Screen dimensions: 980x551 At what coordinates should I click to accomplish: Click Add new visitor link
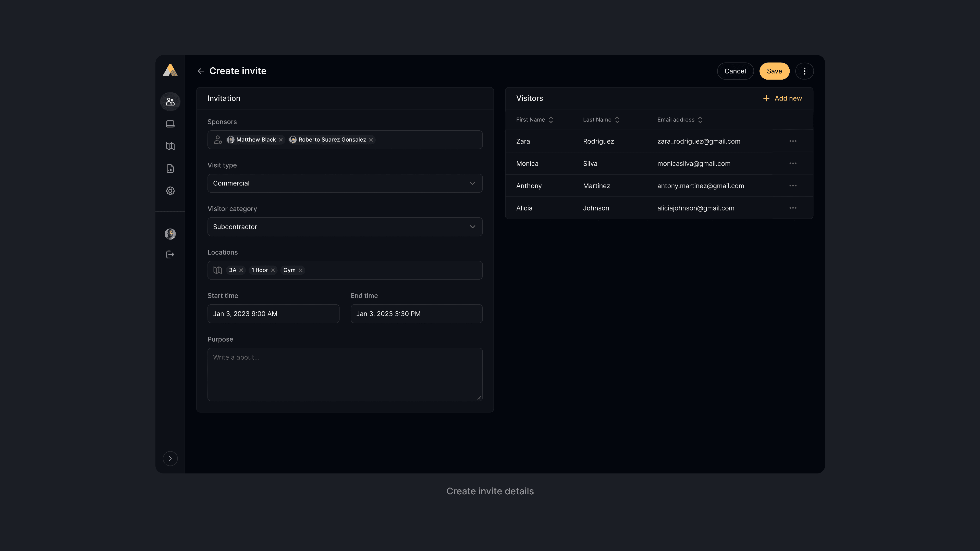coord(782,98)
